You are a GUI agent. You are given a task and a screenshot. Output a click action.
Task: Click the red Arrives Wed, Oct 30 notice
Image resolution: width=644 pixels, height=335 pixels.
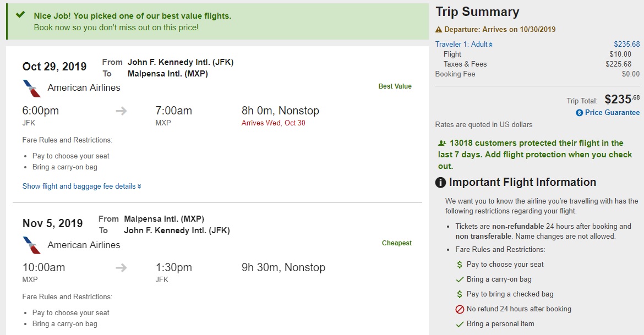pos(273,123)
